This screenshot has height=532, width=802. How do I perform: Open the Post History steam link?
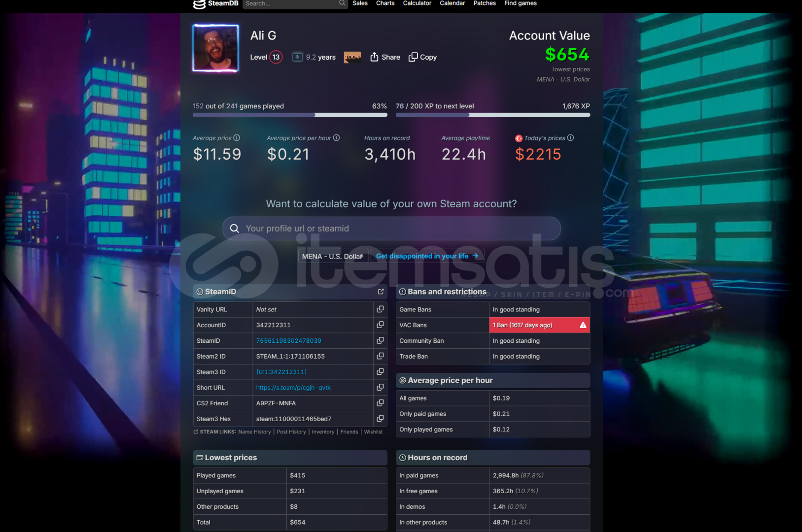coord(291,432)
